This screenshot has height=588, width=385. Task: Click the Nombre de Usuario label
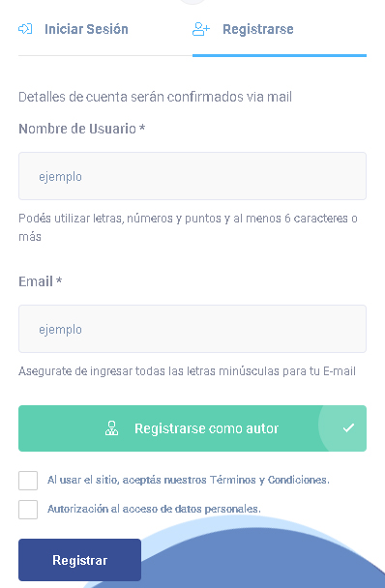[82, 129]
